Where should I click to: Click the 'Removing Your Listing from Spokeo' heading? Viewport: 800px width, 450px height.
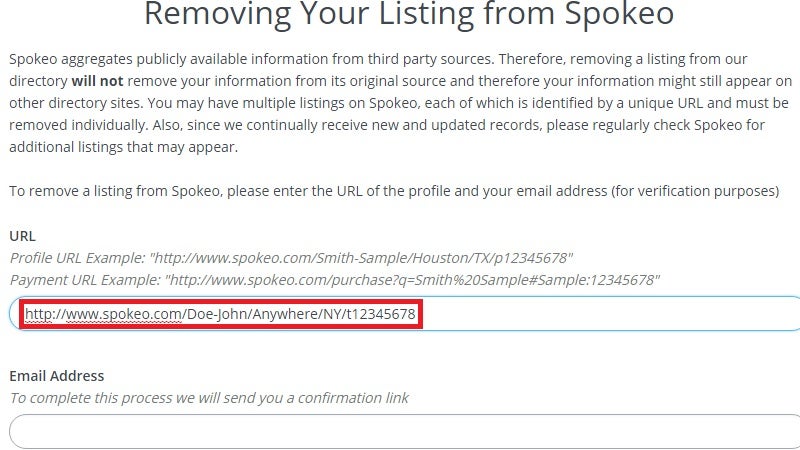coord(409,13)
